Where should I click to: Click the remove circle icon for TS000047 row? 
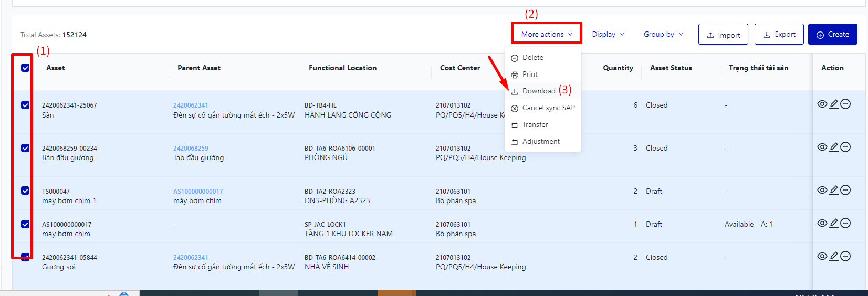845,190
